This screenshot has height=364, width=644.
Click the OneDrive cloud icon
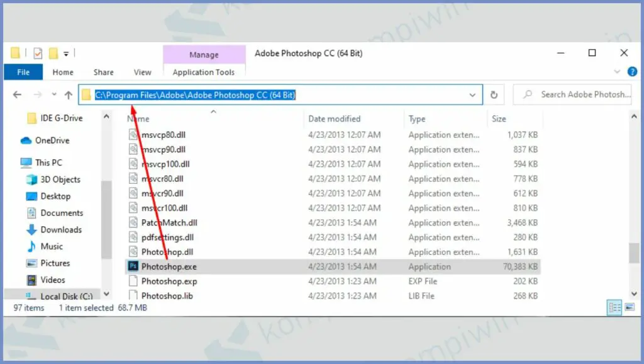click(x=26, y=140)
